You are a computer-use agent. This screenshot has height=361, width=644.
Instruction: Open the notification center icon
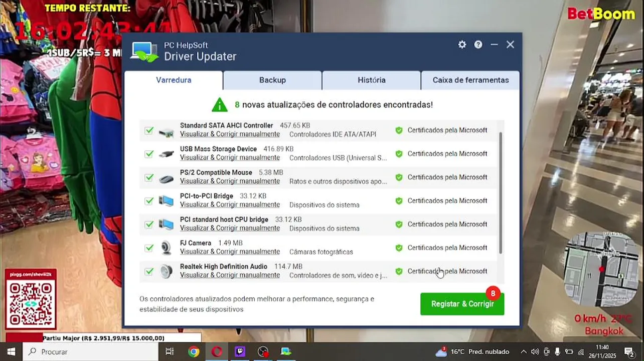coord(629,351)
